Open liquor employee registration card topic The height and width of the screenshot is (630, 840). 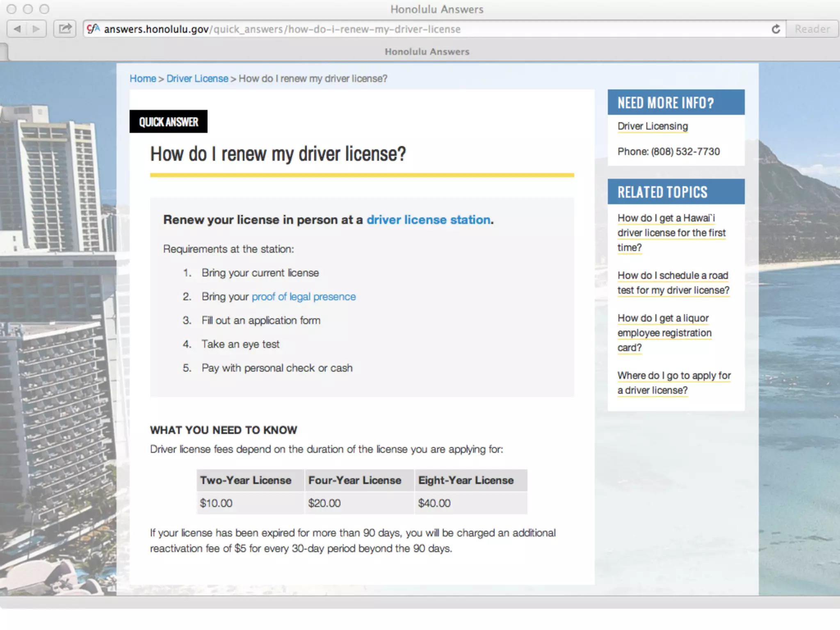(x=664, y=333)
